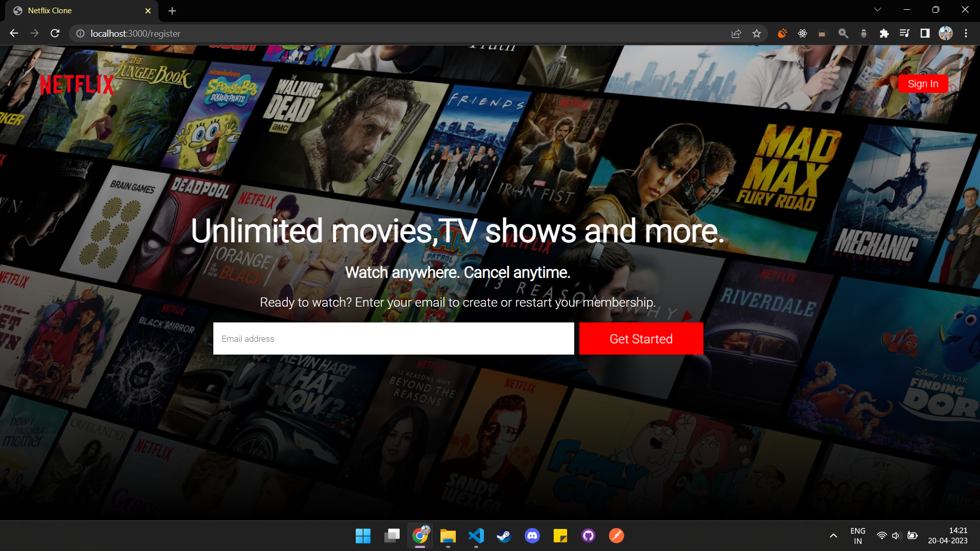Reload the page with the refresh icon
980x551 pixels.
click(x=55, y=33)
